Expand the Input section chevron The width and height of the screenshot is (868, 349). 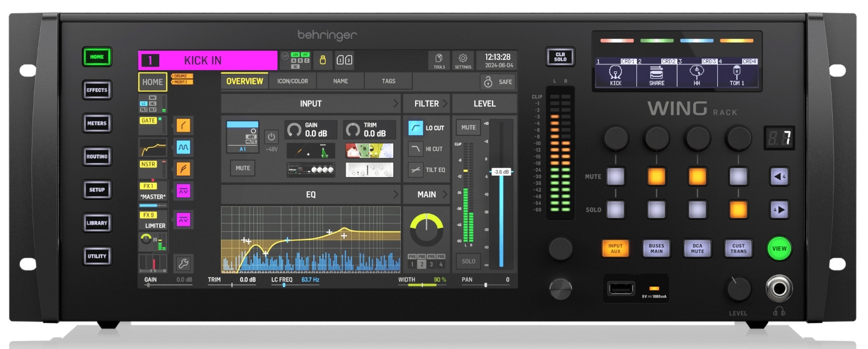tap(395, 103)
